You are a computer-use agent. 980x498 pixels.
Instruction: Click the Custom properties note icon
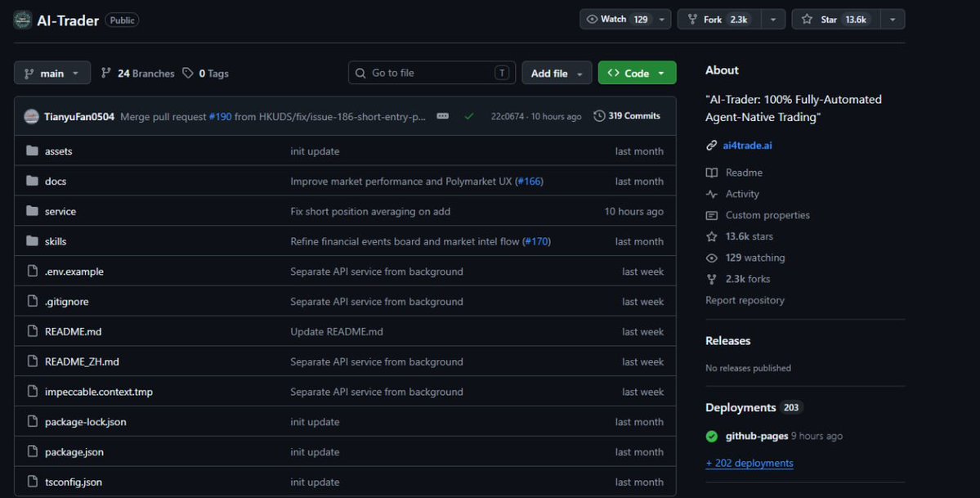[x=711, y=215]
